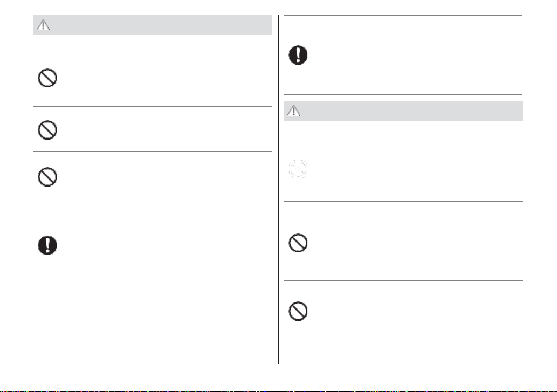Click the bottom separator line of the right column

pyautogui.click(x=403, y=340)
